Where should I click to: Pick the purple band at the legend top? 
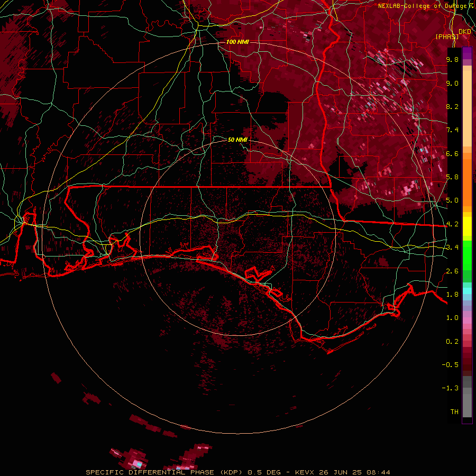coord(467,53)
